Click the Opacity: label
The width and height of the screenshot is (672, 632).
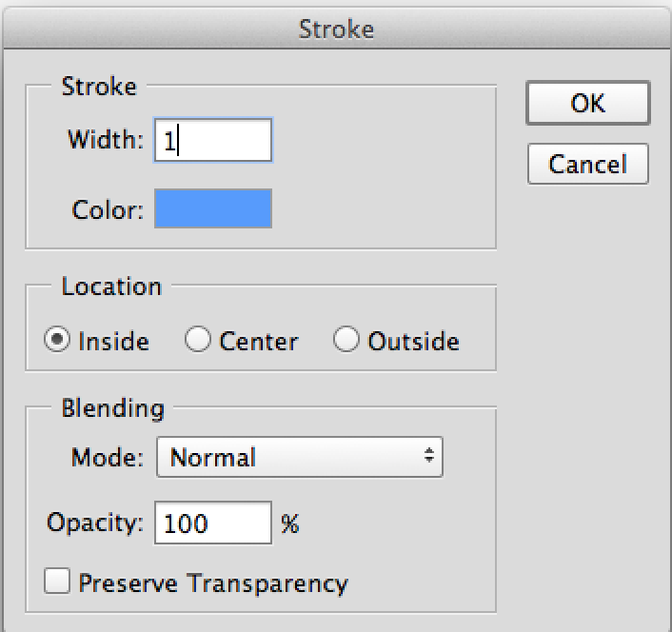(95, 523)
